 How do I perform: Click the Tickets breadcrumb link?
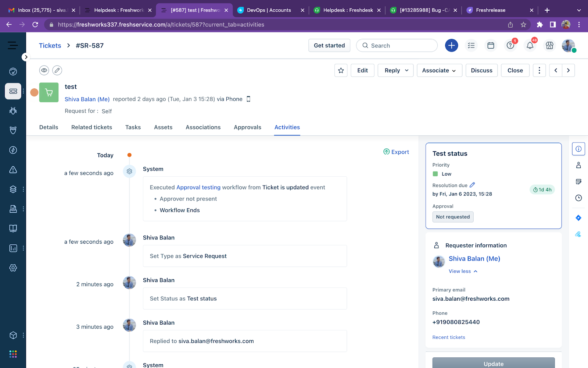tap(50, 46)
